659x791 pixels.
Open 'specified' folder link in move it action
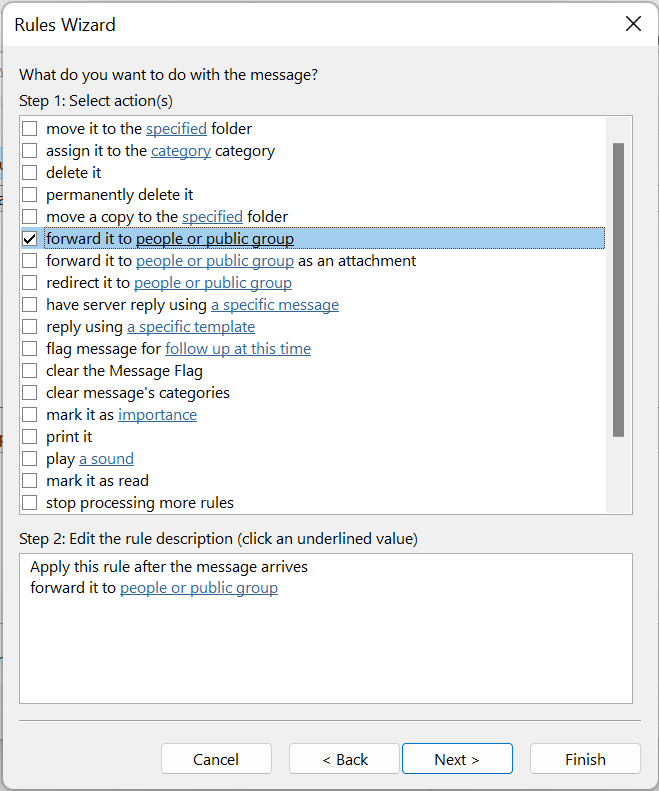click(x=177, y=129)
